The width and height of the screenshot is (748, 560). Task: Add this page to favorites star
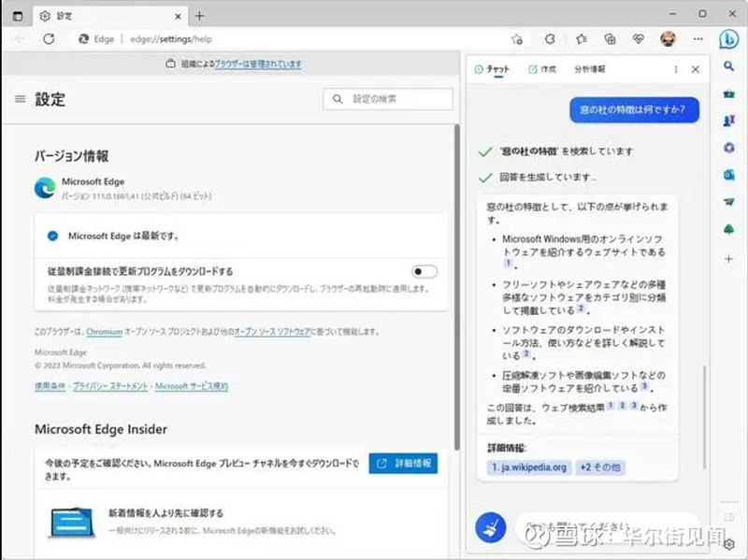(x=517, y=39)
